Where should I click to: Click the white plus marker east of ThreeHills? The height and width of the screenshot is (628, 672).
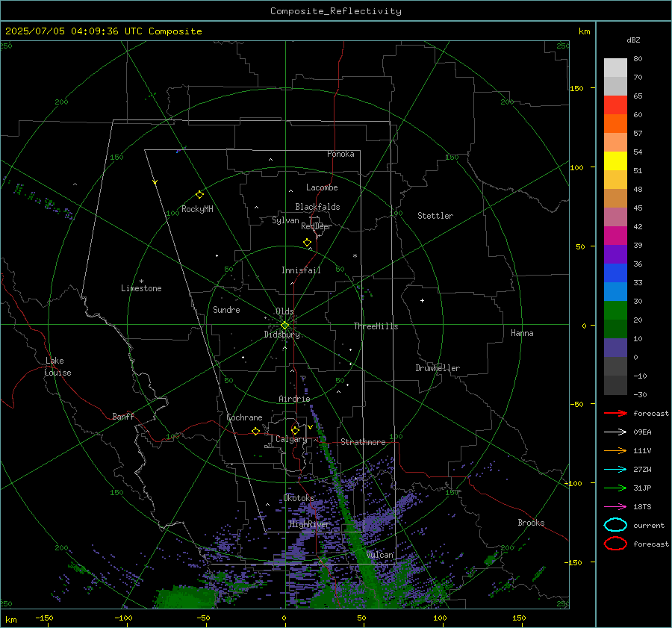coord(422,300)
